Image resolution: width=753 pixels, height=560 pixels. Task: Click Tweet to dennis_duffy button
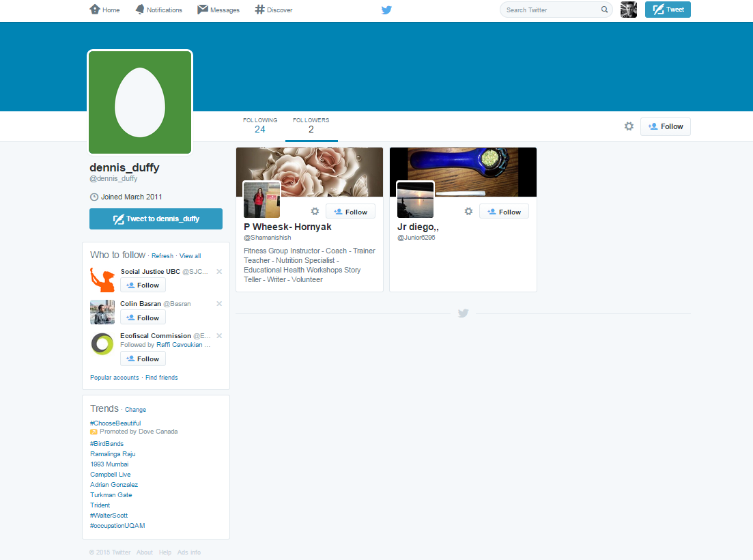pos(156,219)
